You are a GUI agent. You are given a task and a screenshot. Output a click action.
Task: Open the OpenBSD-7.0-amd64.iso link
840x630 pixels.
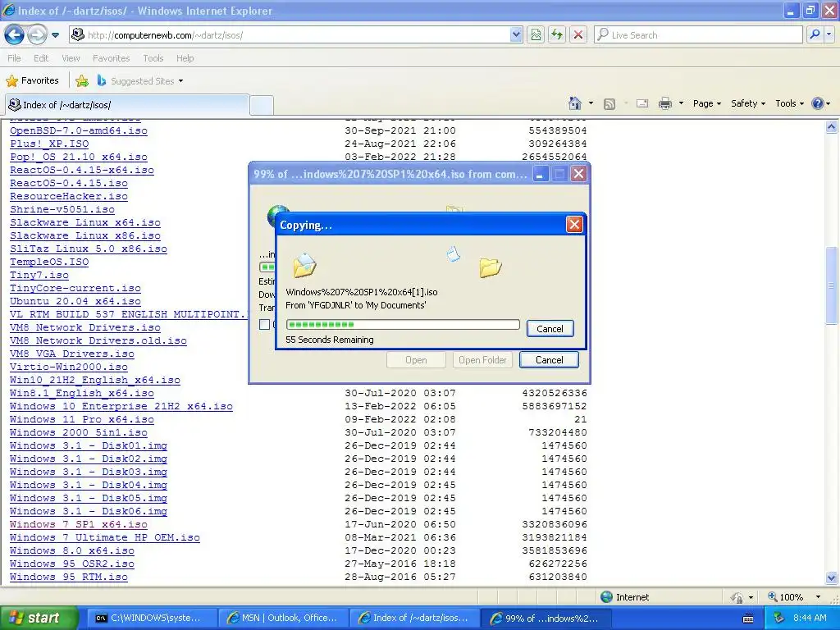point(78,130)
